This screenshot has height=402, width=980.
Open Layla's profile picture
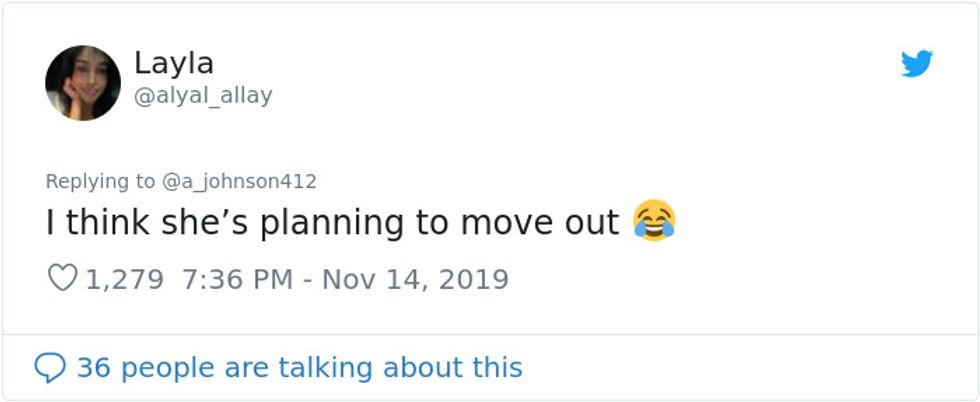coord(82,83)
